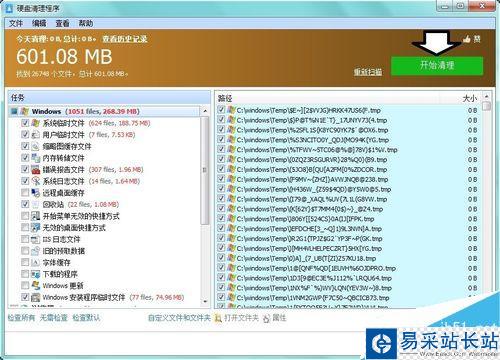
Task: Click the 属性 text link
Action: tap(279, 318)
